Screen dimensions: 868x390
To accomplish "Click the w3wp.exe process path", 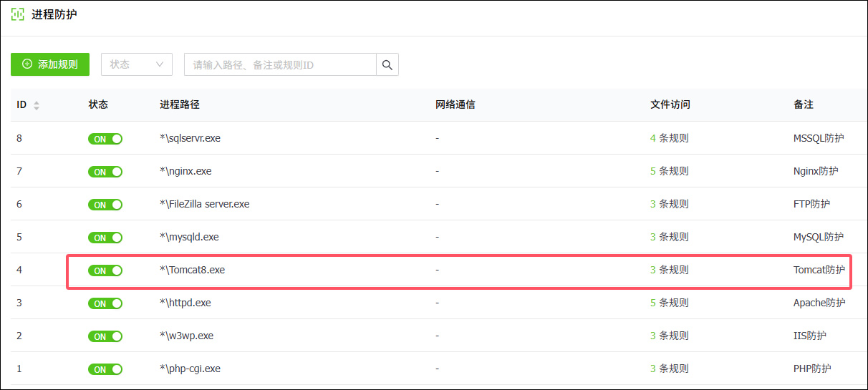I will point(186,336).
